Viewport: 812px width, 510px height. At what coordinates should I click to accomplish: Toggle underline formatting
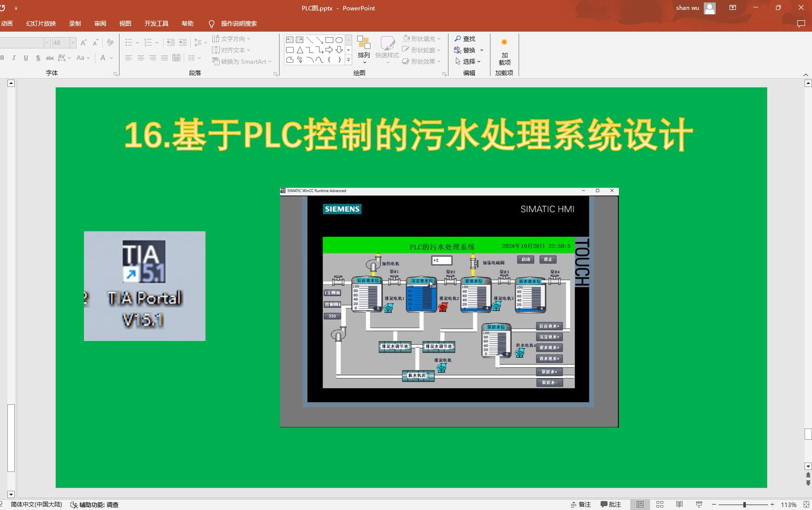point(26,58)
